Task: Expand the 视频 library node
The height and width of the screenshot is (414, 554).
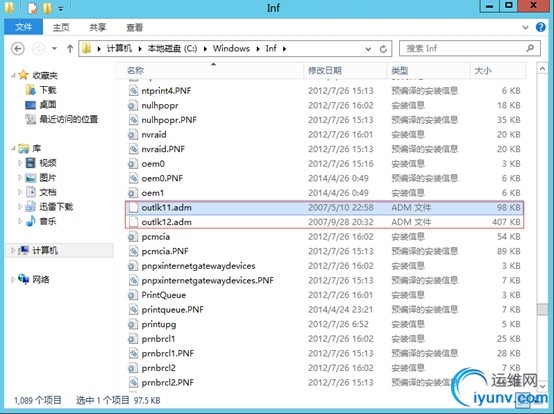Action: point(20,163)
